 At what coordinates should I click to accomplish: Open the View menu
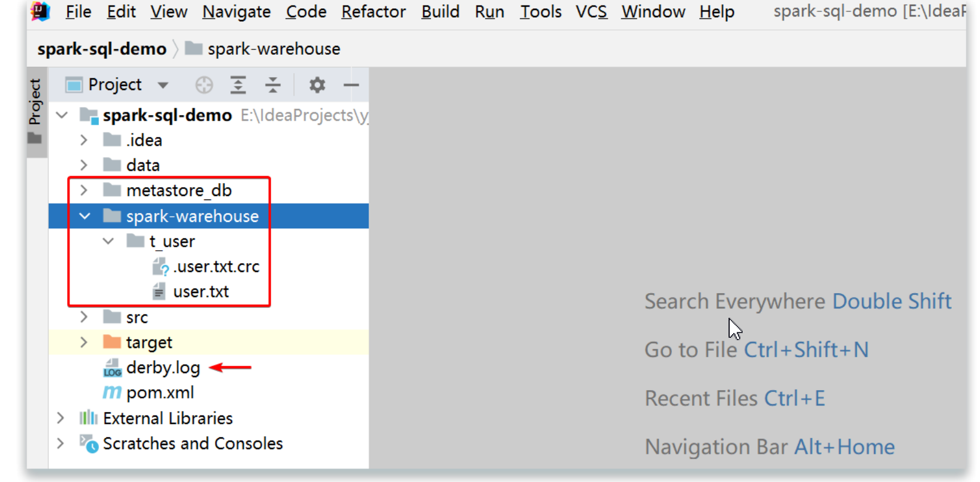[x=168, y=12]
